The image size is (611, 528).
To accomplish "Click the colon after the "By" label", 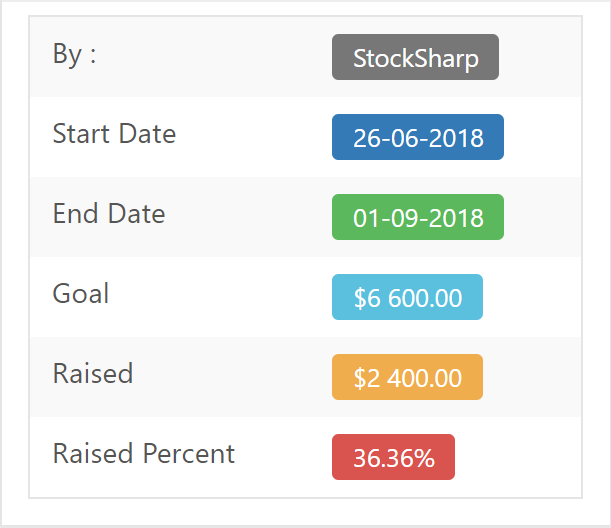I will (x=93, y=56).
